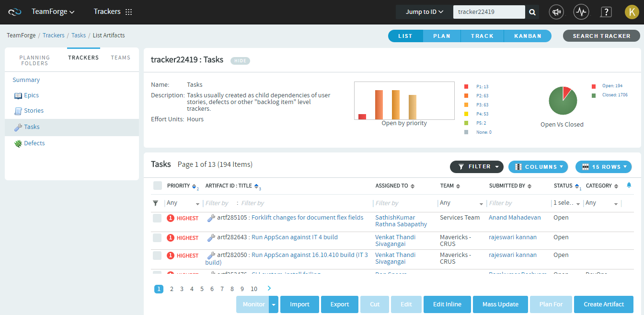Go to next page arrow in pagination
Screen dimensions: 644x315
[269, 288]
